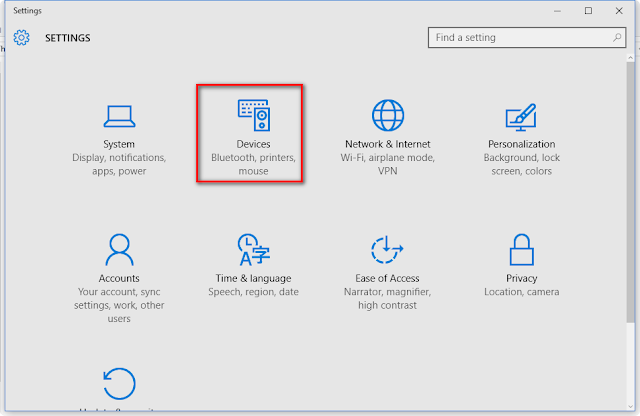Image resolution: width=640 pixels, height=416 pixels.
Task: Click the search magnifier icon
Action: click(x=617, y=38)
